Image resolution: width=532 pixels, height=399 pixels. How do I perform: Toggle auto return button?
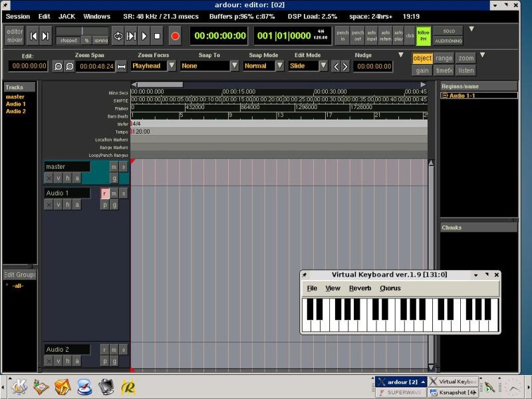pos(386,36)
